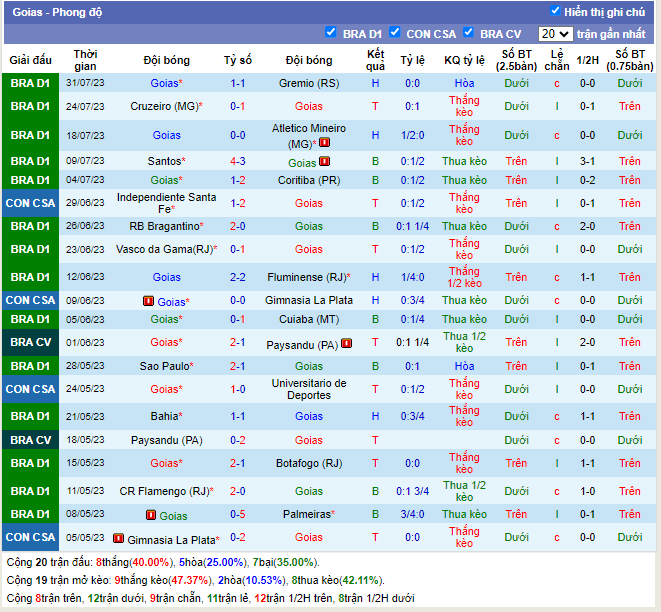Screen dimensions: 661x612
Task: Disable the BRA CV cup filter
Action: 468,32
